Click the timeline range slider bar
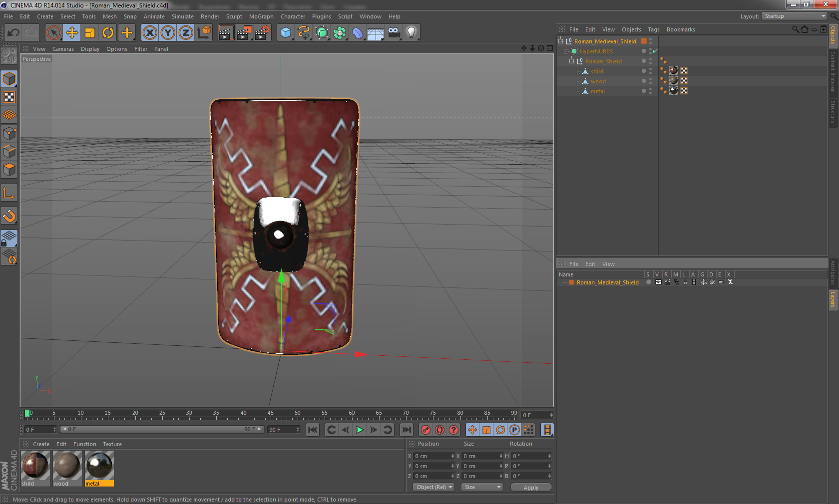This screenshot has width=839, height=504. coord(162,429)
